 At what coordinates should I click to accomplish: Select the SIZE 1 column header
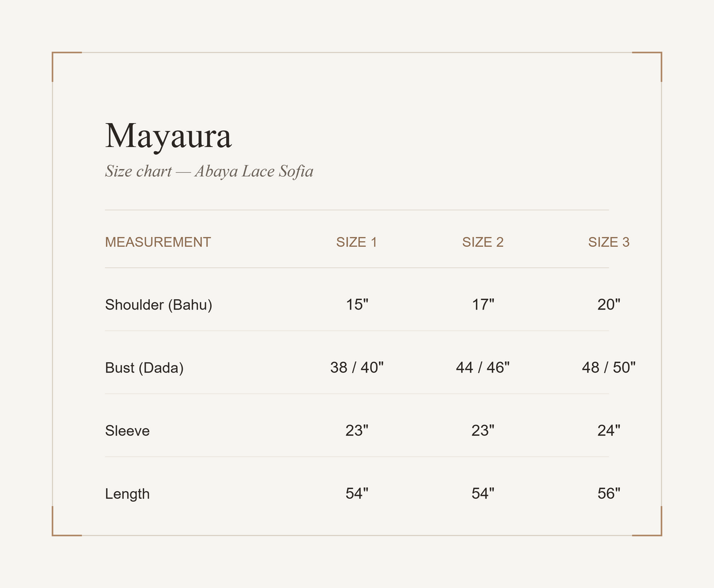point(357,242)
